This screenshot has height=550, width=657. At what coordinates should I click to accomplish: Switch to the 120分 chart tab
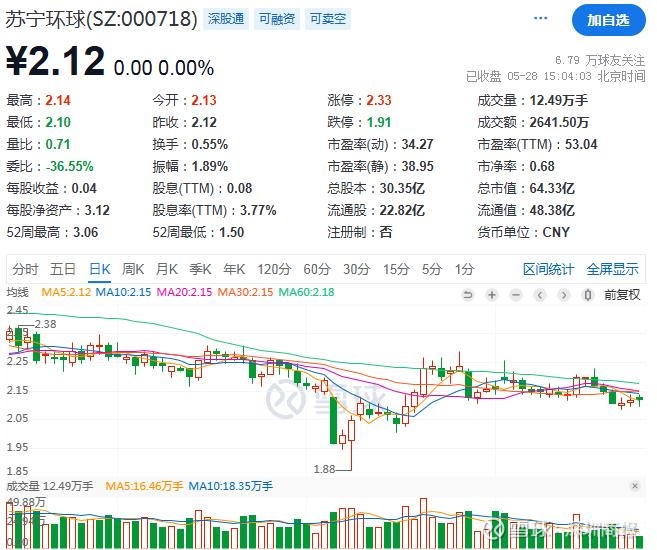click(x=274, y=269)
